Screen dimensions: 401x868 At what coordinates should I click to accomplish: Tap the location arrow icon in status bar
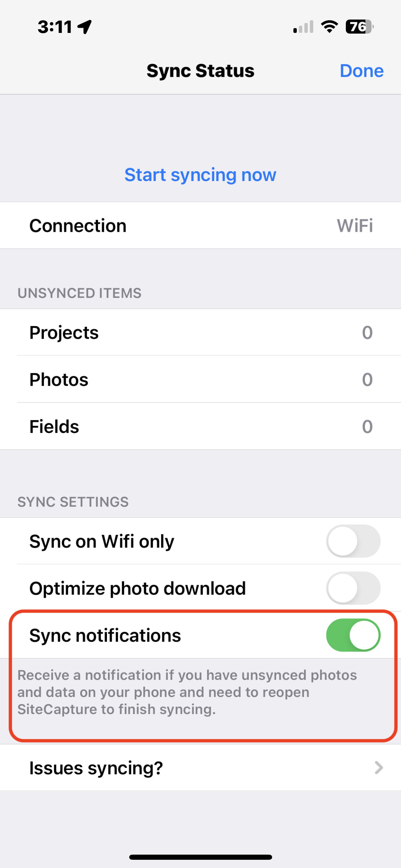pyautogui.click(x=85, y=27)
